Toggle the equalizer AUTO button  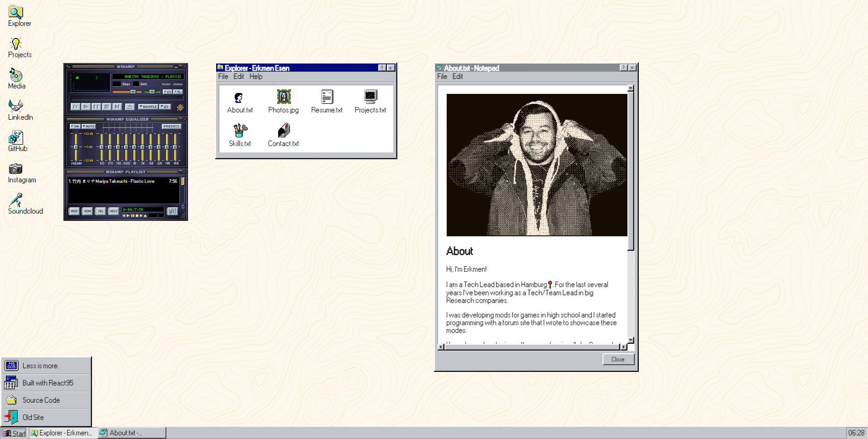[89, 127]
